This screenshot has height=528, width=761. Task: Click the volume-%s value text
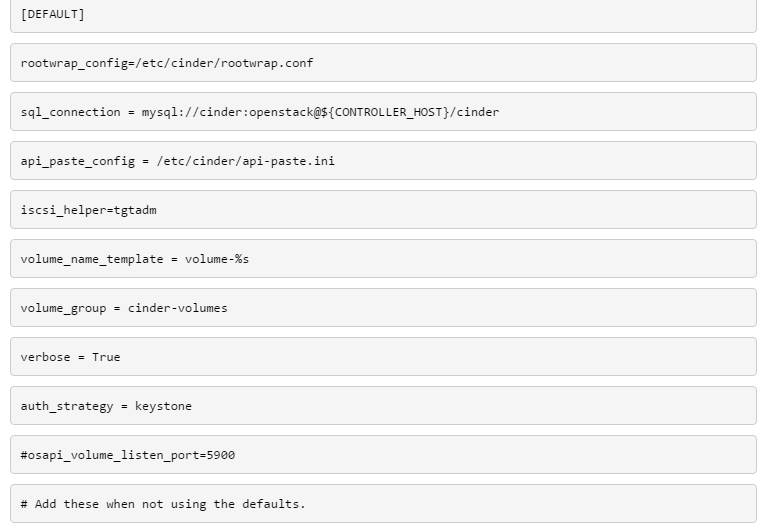tap(217, 259)
